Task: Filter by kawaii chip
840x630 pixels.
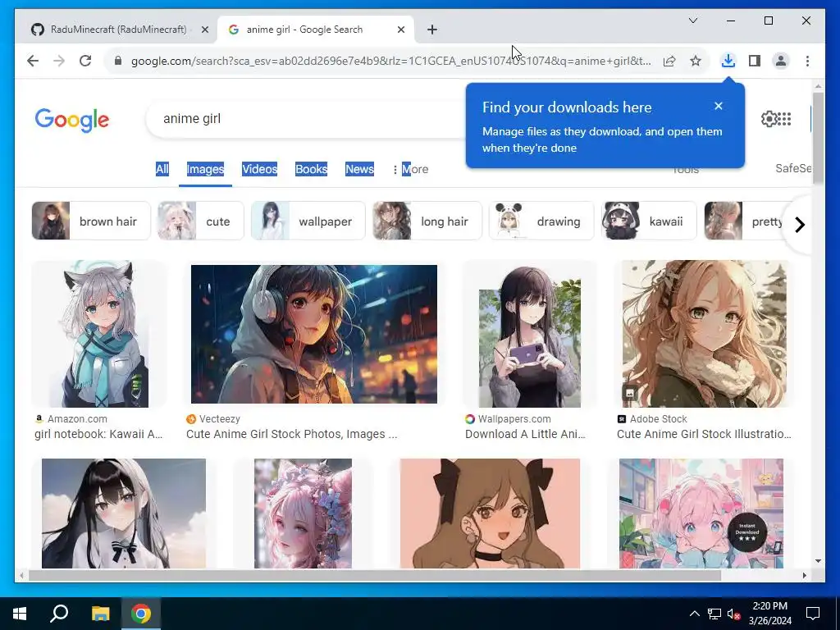Action: pyautogui.click(x=648, y=221)
